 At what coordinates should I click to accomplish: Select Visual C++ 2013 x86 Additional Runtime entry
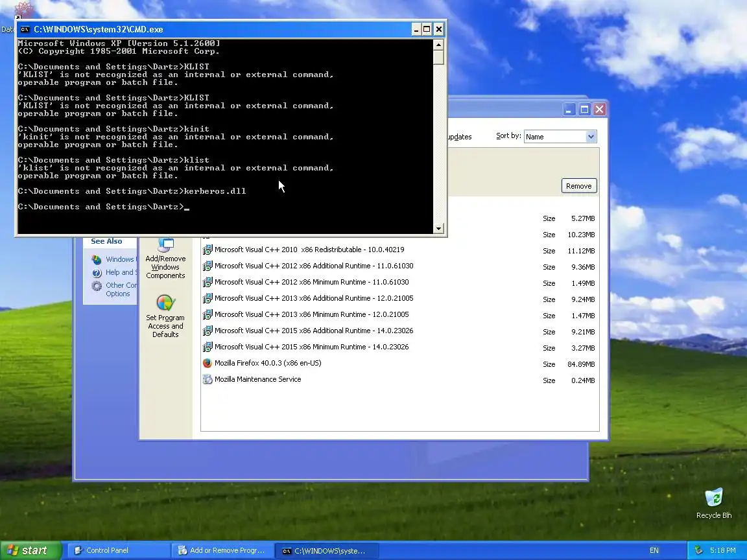tap(399, 299)
